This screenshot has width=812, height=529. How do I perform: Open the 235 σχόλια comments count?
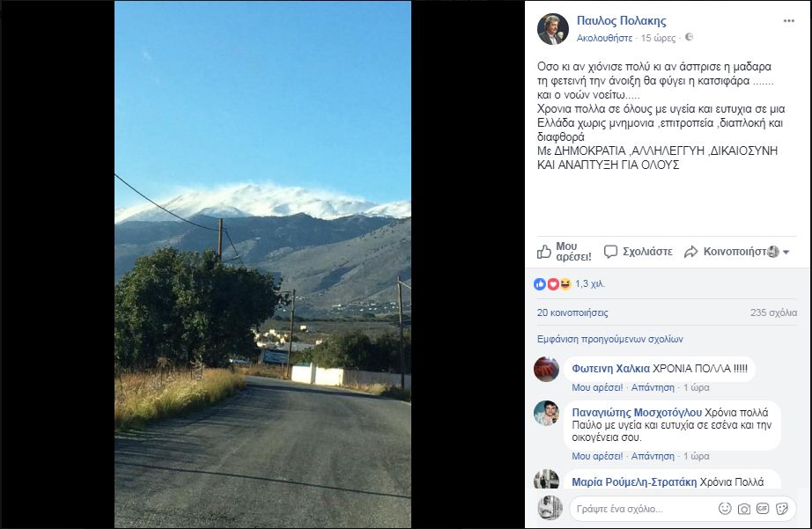773,312
